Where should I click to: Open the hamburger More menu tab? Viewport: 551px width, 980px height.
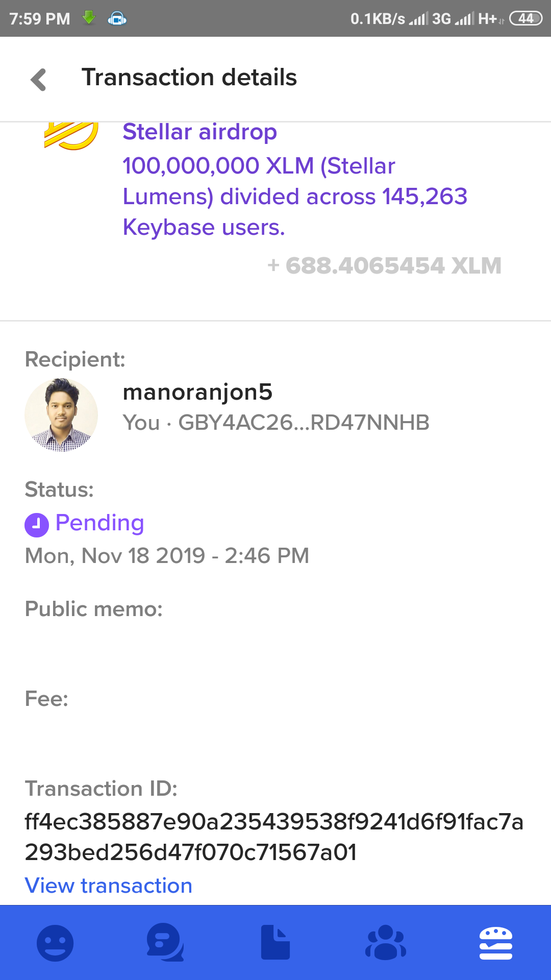(x=496, y=943)
